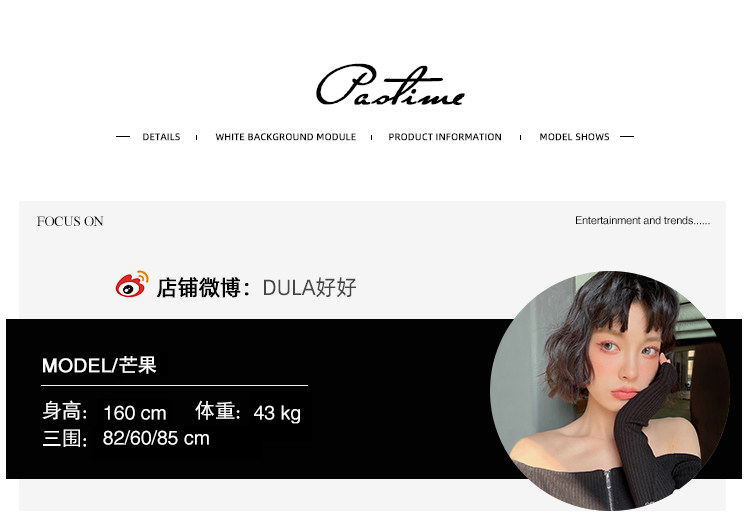
Task: Open PRODUCT INFORMATION section
Action: coord(445,137)
